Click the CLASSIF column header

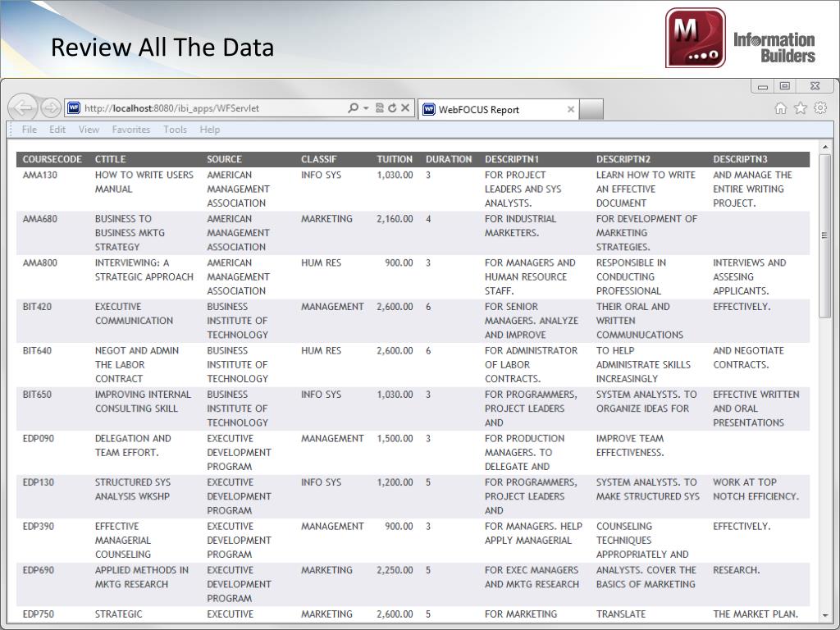[x=319, y=159]
